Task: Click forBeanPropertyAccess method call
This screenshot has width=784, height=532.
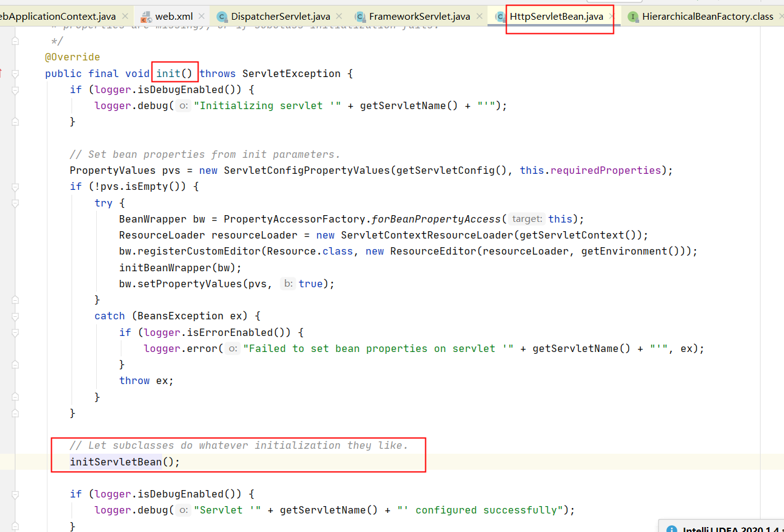Action: click(x=436, y=219)
